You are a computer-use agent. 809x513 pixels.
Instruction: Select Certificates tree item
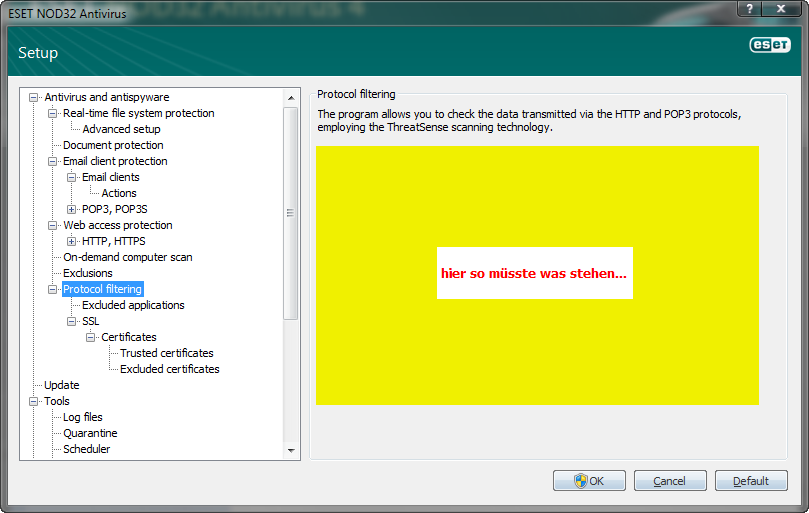pos(128,337)
